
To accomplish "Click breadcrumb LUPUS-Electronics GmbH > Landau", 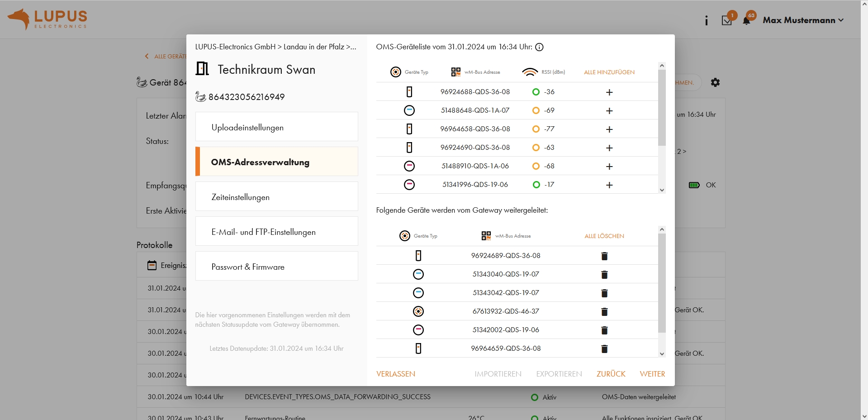I will (276, 47).
